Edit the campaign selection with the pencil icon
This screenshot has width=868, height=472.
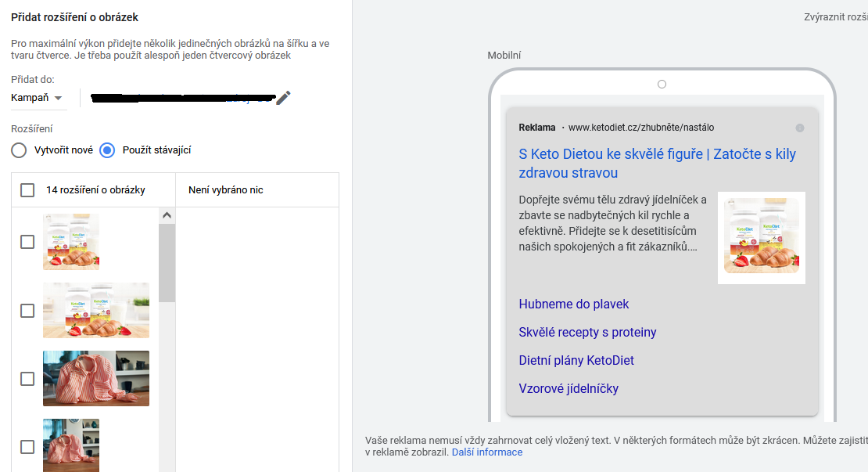(x=283, y=98)
